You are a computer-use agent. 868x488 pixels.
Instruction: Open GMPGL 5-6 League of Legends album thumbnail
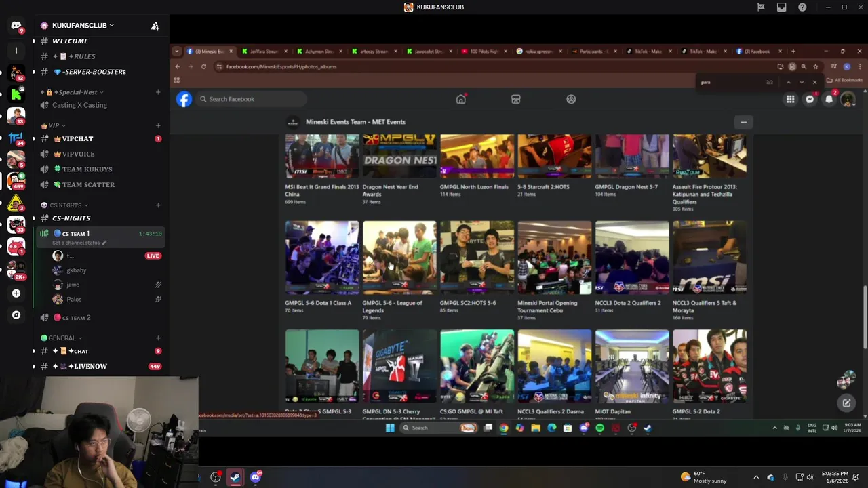point(399,258)
